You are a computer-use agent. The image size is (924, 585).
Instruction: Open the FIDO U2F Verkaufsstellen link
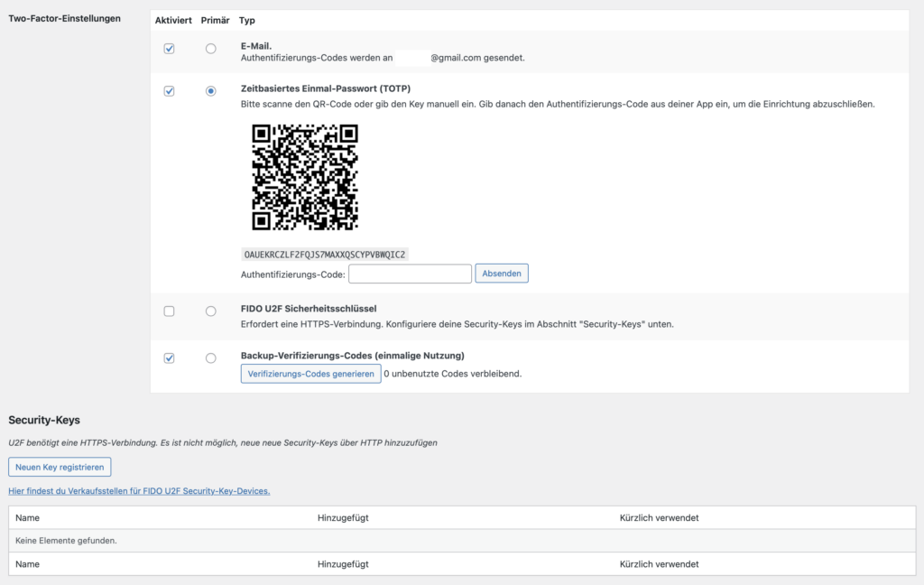(x=139, y=491)
